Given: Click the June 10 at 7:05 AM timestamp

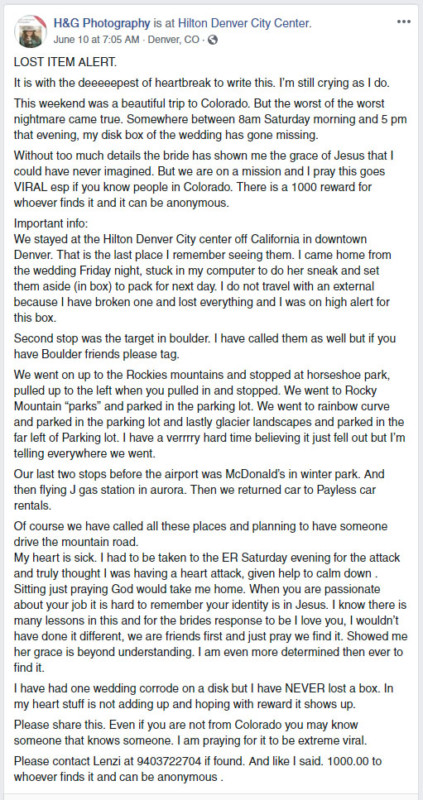Looking at the screenshot, I should click(x=95, y=40).
